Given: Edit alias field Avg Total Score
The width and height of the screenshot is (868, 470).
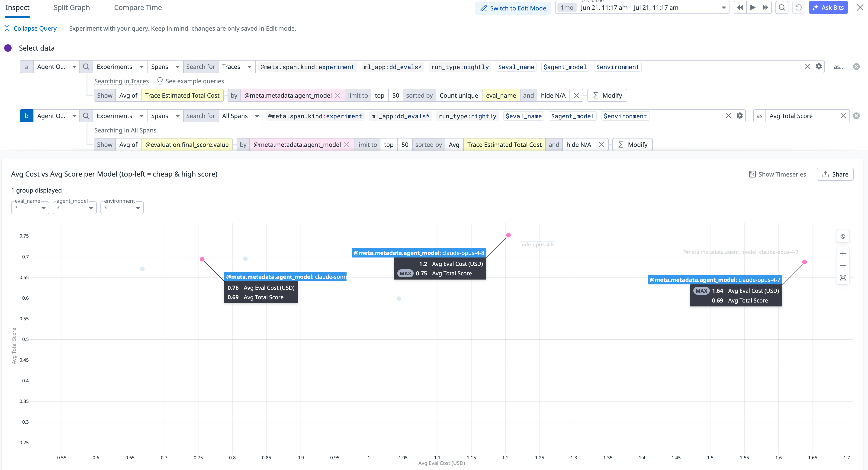Looking at the screenshot, I should pos(801,116).
